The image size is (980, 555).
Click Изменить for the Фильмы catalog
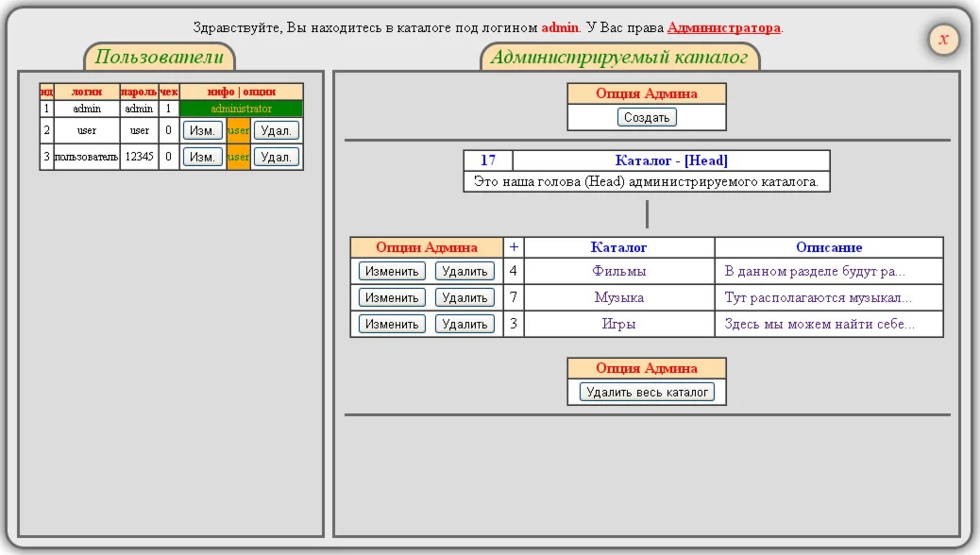(x=392, y=271)
